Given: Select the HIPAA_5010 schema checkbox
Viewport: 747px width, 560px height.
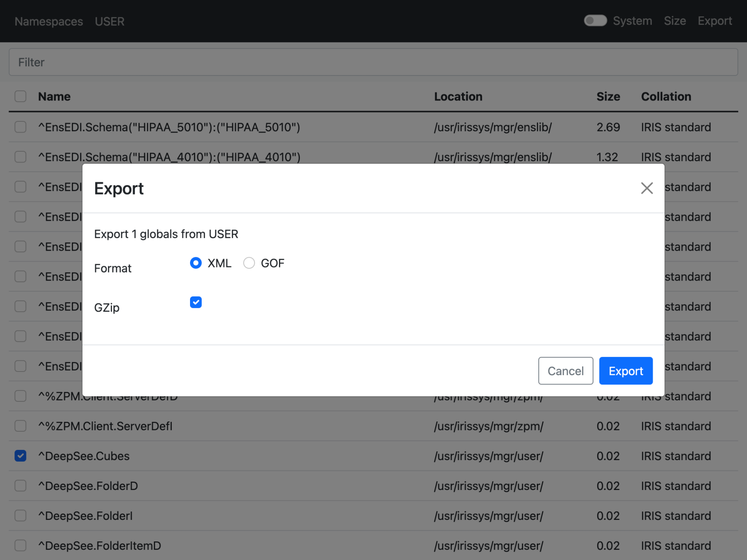Looking at the screenshot, I should (21, 127).
